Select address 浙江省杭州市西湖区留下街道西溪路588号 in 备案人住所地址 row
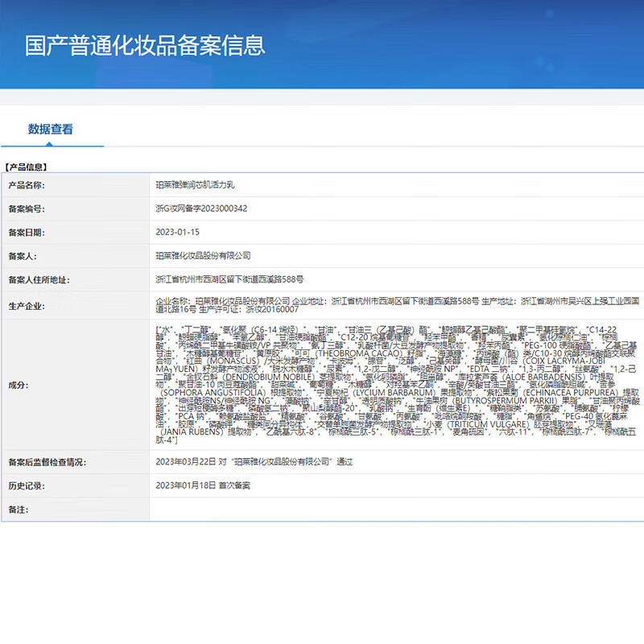The height and width of the screenshot is (644, 644). pyautogui.click(x=229, y=279)
